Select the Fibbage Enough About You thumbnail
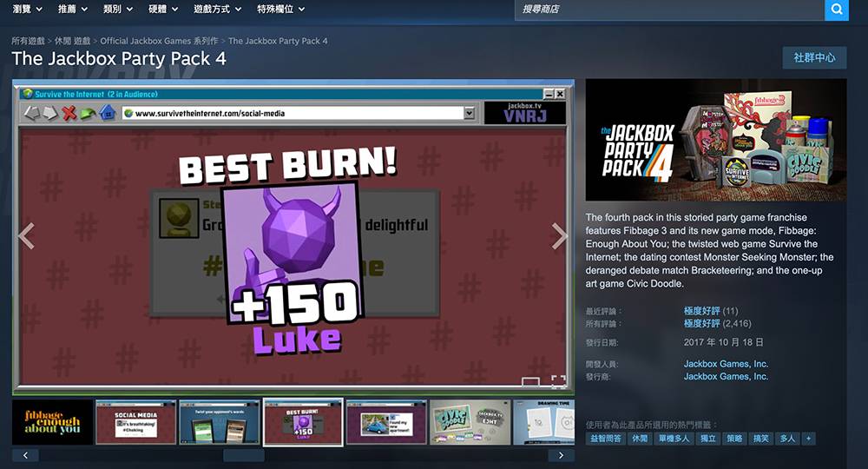Screen dimensions: 868x469 point(53,422)
